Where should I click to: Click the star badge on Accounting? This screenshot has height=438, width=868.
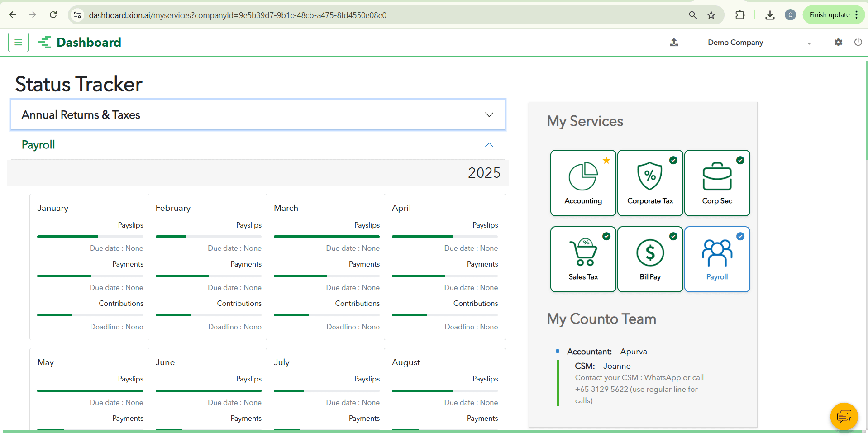tap(606, 160)
